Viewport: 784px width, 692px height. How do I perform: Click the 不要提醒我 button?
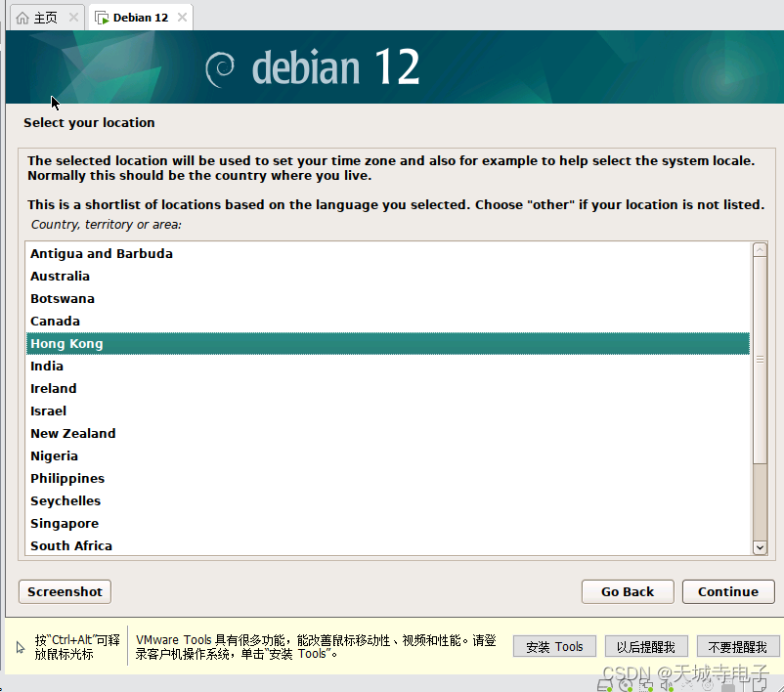[x=738, y=646]
